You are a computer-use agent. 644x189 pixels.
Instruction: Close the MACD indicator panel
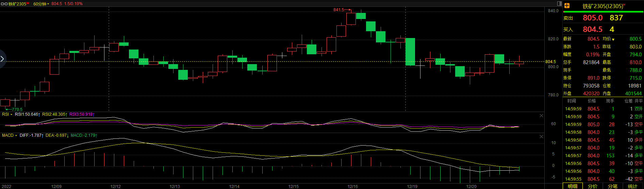pyautogui.click(x=542, y=136)
